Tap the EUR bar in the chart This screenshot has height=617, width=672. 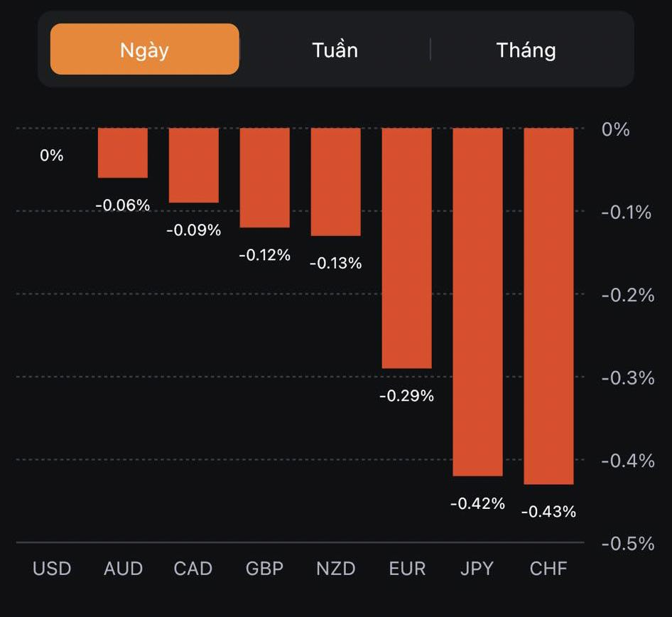pos(407,248)
